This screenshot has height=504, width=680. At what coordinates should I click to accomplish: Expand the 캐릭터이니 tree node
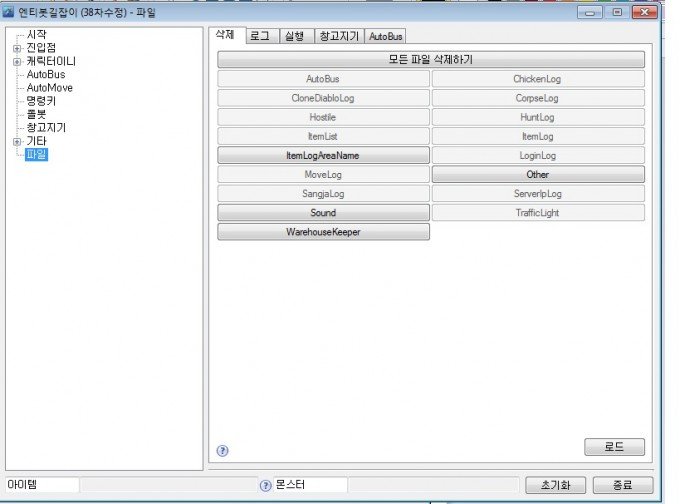[16, 61]
